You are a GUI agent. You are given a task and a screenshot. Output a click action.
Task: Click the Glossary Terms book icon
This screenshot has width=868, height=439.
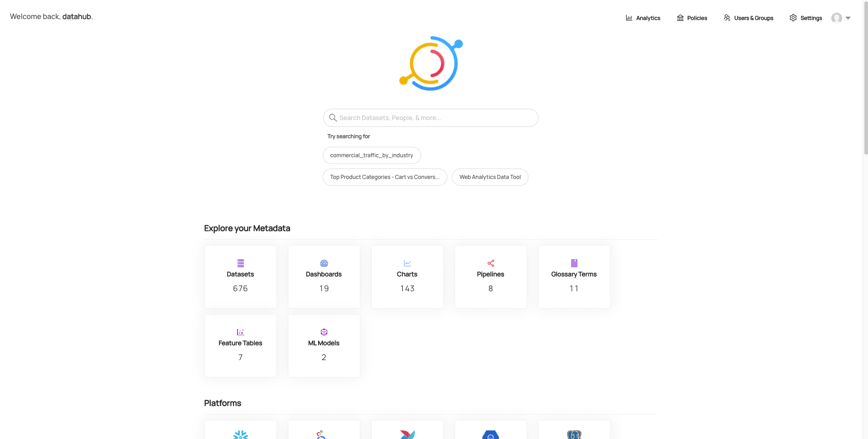coord(574,263)
